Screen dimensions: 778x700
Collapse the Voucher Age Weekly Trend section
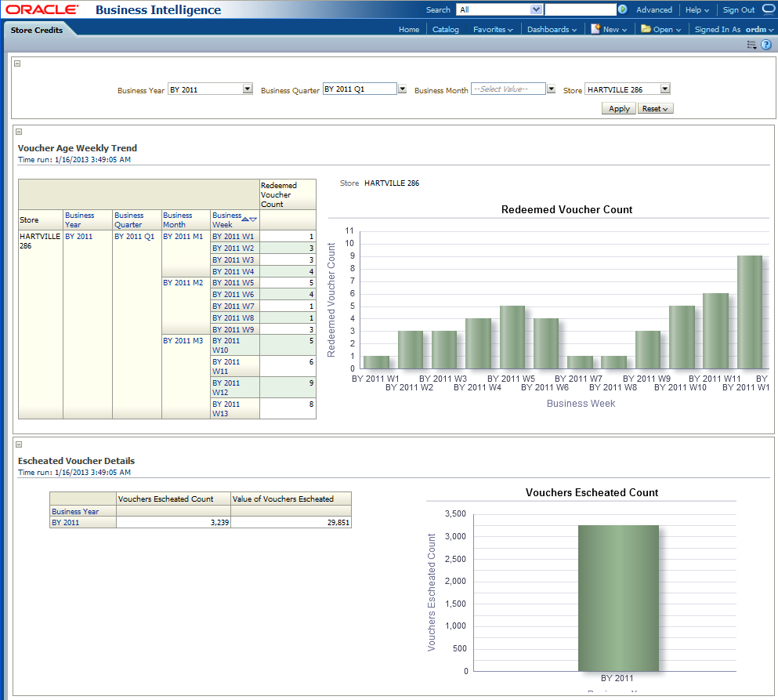18,132
